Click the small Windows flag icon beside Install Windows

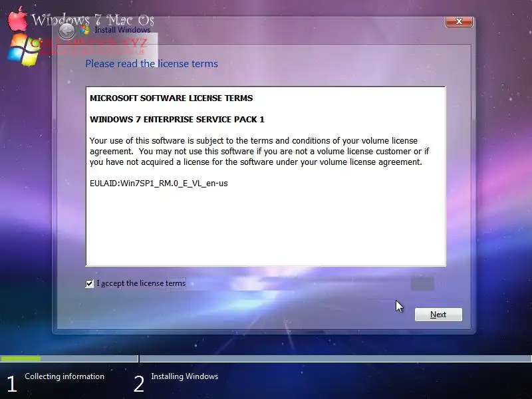tap(84, 30)
